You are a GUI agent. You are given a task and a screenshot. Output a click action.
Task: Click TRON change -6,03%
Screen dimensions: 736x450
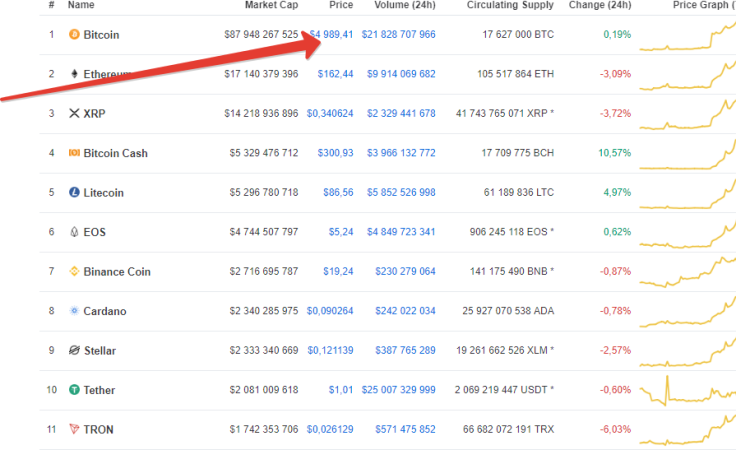(615, 429)
